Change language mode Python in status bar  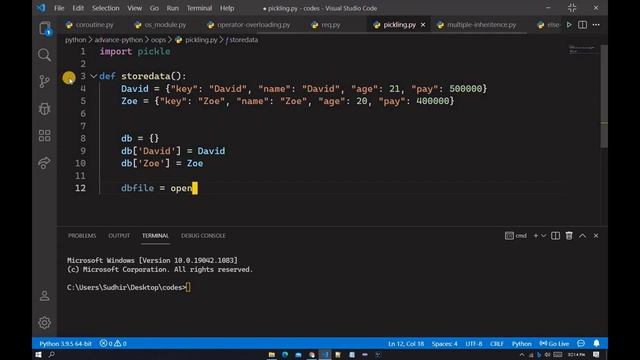coord(522,344)
